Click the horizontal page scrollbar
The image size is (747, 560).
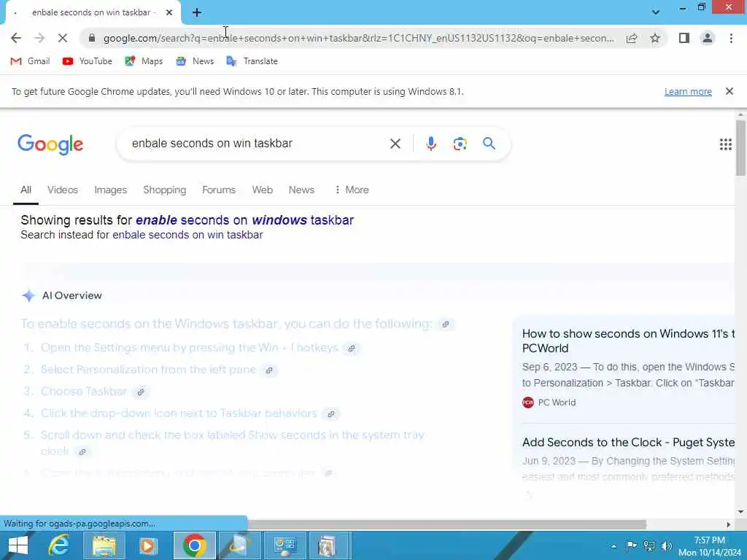pyautogui.click(x=447, y=524)
